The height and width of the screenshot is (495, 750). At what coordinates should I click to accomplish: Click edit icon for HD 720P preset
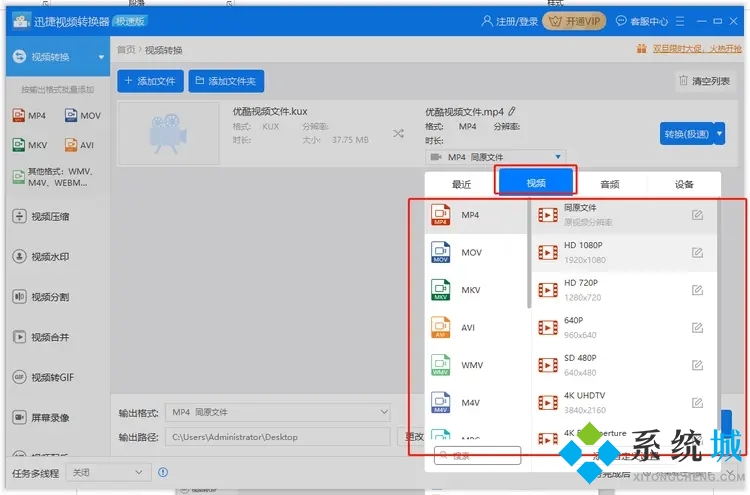(697, 290)
